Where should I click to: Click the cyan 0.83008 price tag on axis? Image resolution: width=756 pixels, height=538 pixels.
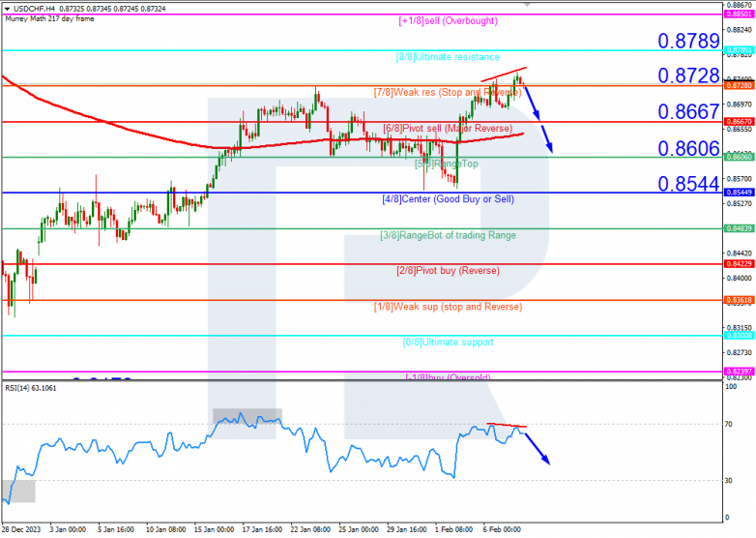pyautogui.click(x=739, y=336)
